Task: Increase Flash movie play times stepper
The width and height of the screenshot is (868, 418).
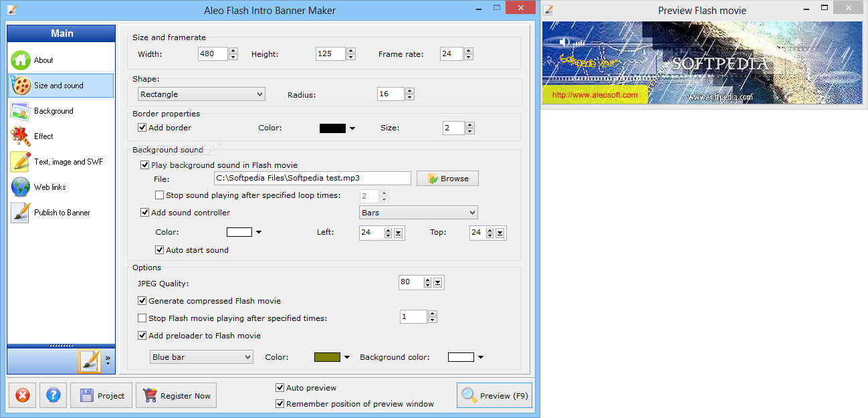Action: tap(433, 314)
